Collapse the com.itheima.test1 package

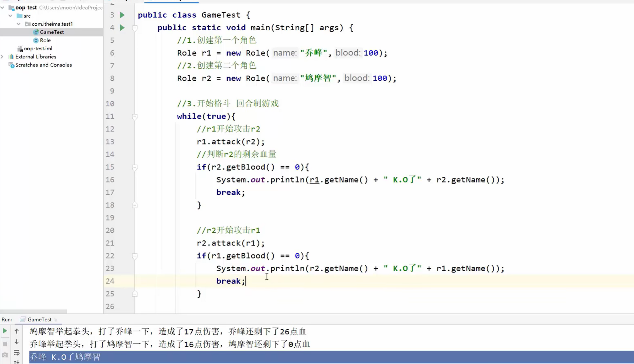pos(19,24)
